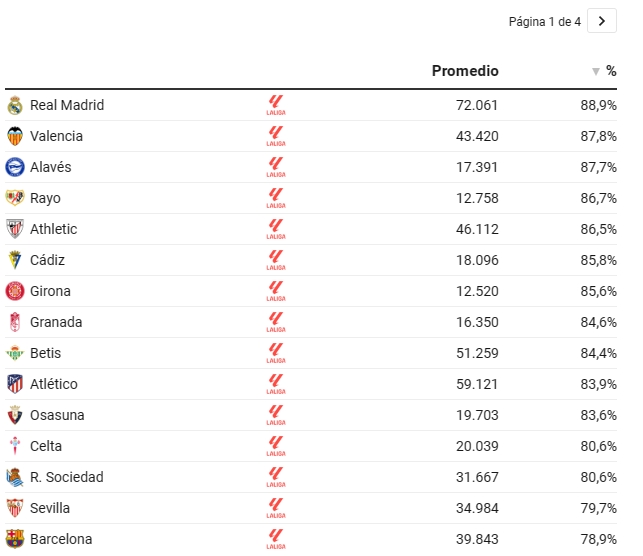Image resolution: width=643 pixels, height=556 pixels.
Task: Click the Cádiz club crest icon
Action: pos(15,260)
